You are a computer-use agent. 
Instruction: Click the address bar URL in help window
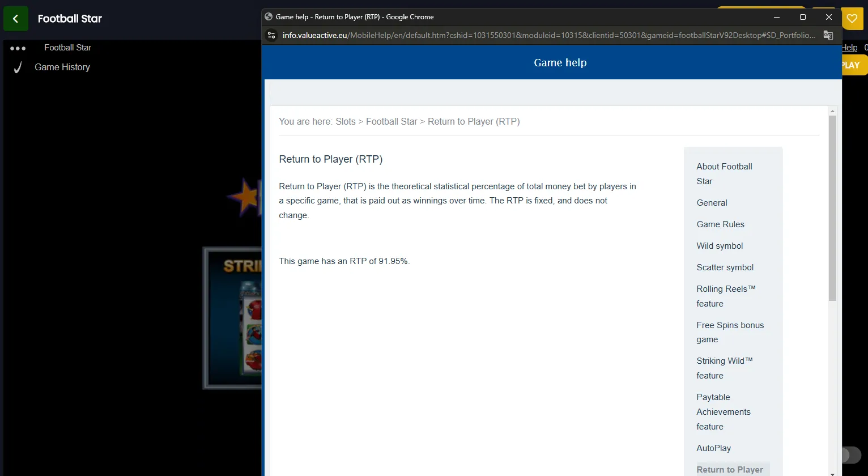[548, 35]
